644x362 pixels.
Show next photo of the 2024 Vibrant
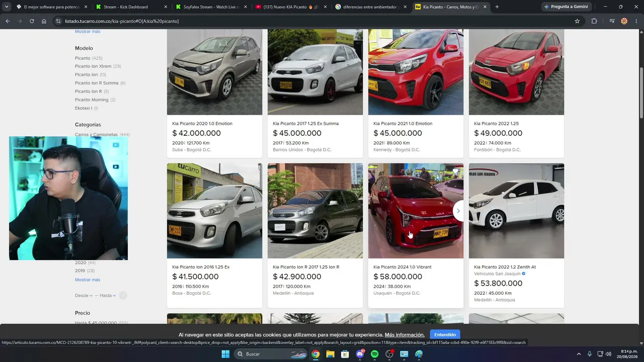pyautogui.click(x=458, y=211)
